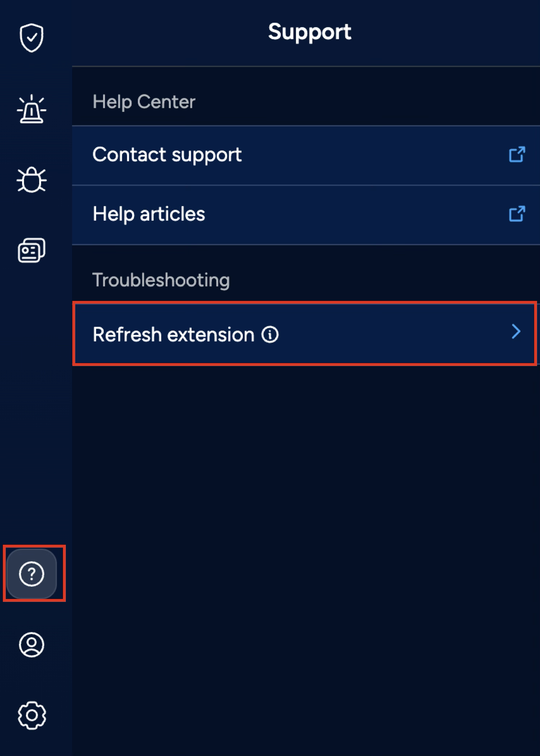540x756 pixels.
Task: Click the external-link icon beside Contact support
Action: click(x=517, y=154)
